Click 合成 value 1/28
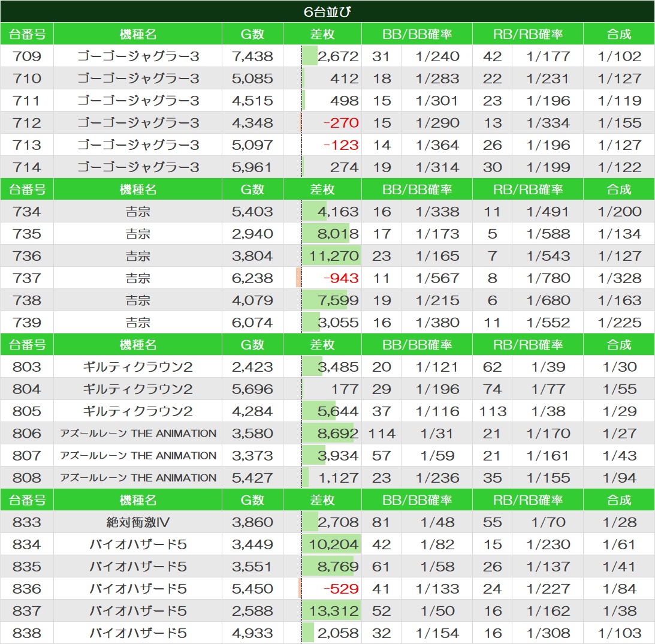 pyautogui.click(x=619, y=522)
